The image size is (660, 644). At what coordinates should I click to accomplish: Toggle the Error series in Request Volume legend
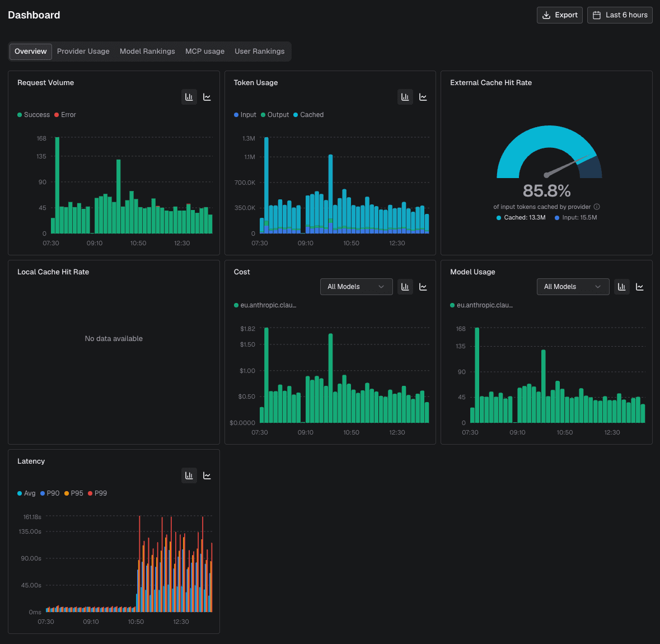coord(65,115)
